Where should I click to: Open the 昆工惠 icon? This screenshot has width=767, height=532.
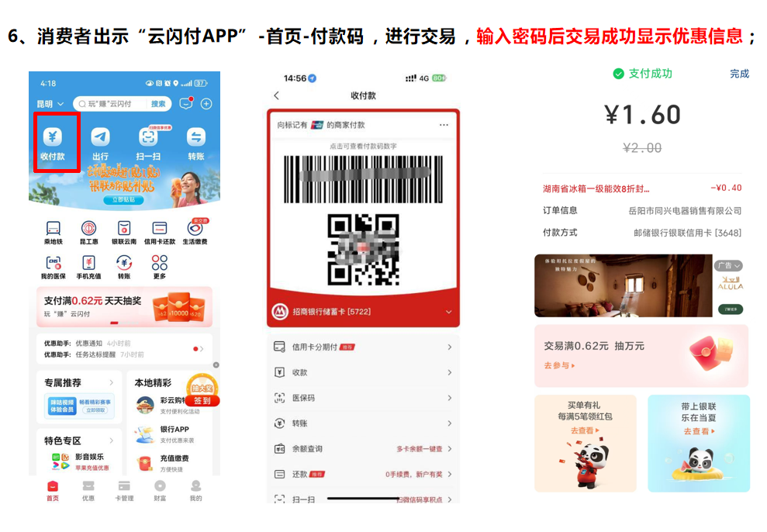88,228
